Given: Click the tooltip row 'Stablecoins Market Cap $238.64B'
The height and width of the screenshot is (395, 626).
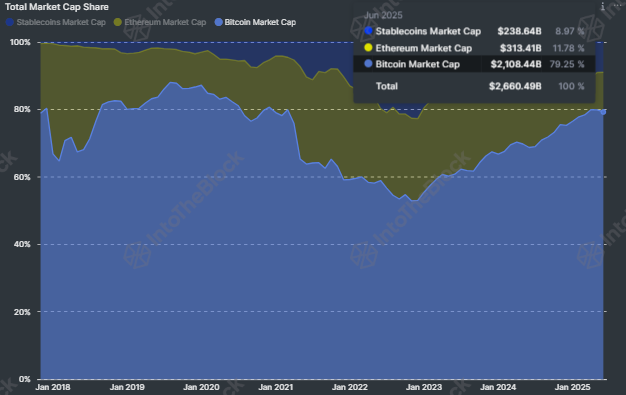Looking at the screenshot, I should (x=474, y=31).
